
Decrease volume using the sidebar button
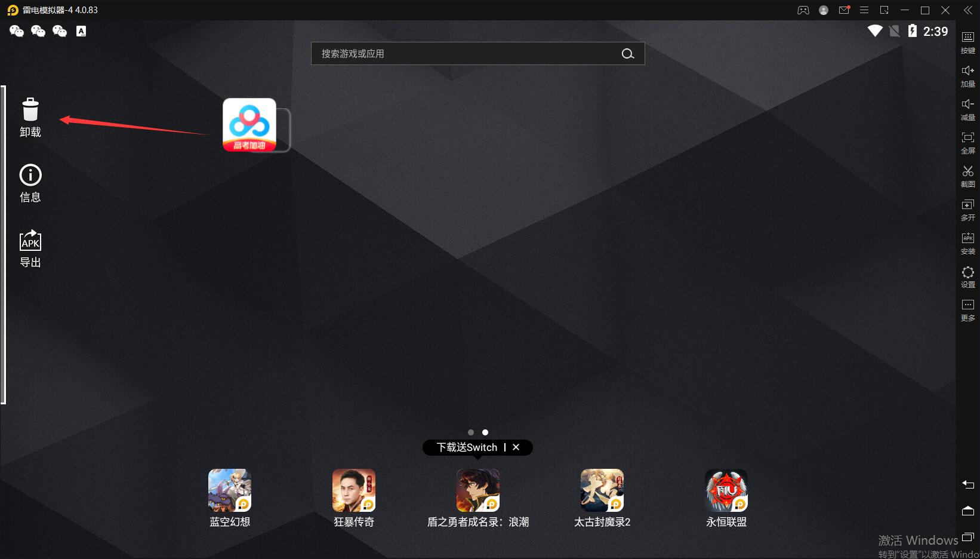pos(967,104)
